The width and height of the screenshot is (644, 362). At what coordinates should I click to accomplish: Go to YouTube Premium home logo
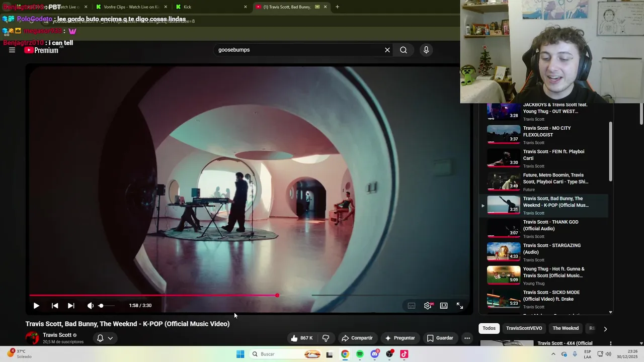point(41,50)
